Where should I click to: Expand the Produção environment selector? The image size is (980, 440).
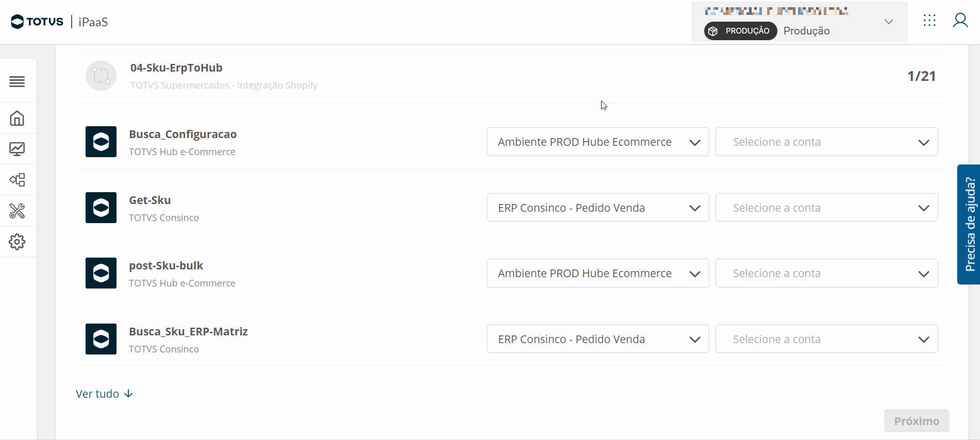pos(888,22)
